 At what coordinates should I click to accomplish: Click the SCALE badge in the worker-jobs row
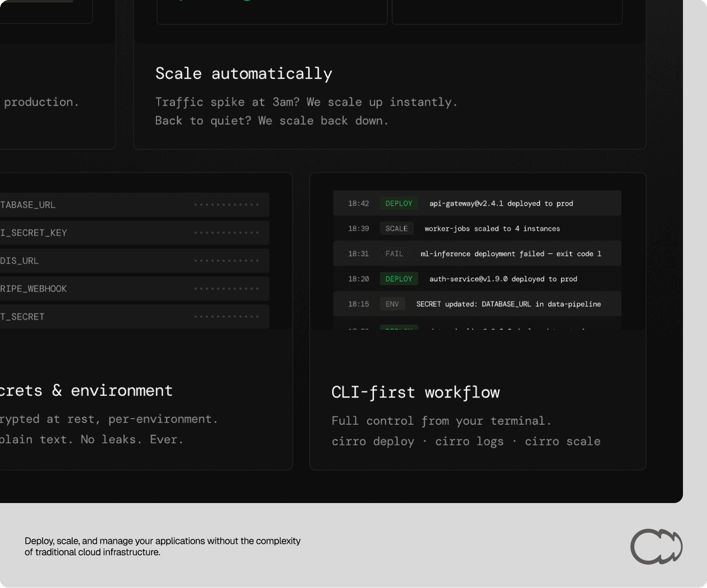[396, 229]
